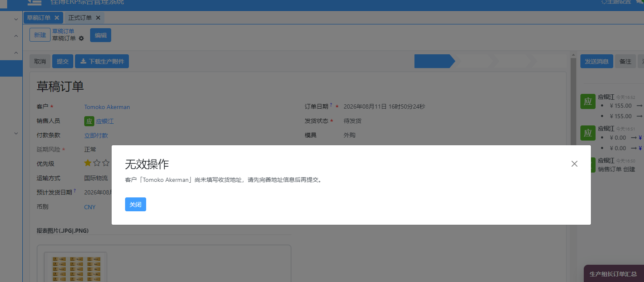This screenshot has width=644, height=282.
Task: Close the 正式订单 tab via its X icon
Action: 98,18
